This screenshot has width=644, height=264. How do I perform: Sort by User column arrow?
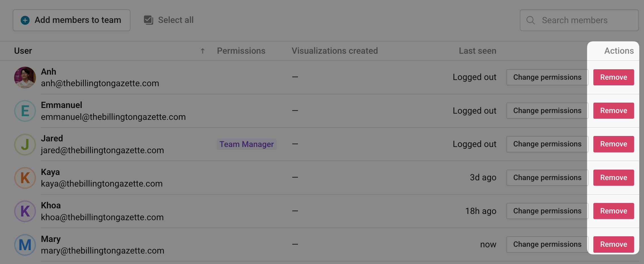coord(203,51)
